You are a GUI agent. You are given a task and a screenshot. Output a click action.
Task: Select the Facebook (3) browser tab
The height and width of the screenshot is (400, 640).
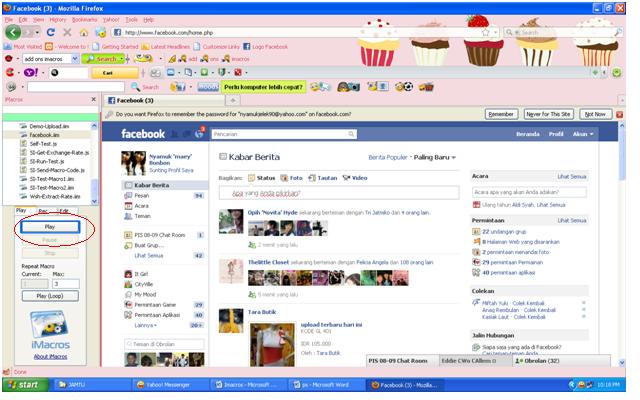pos(164,100)
